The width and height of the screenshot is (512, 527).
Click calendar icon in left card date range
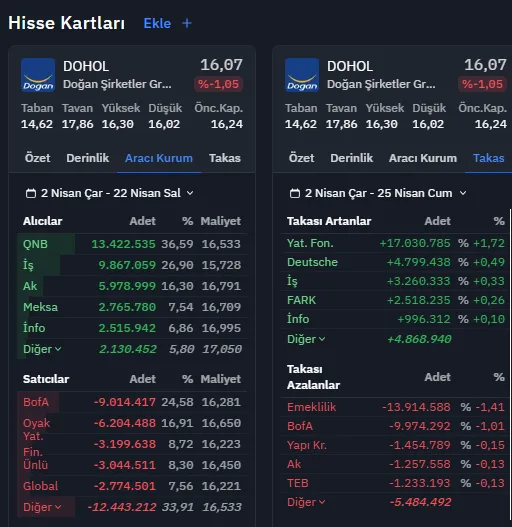pyautogui.click(x=31, y=193)
